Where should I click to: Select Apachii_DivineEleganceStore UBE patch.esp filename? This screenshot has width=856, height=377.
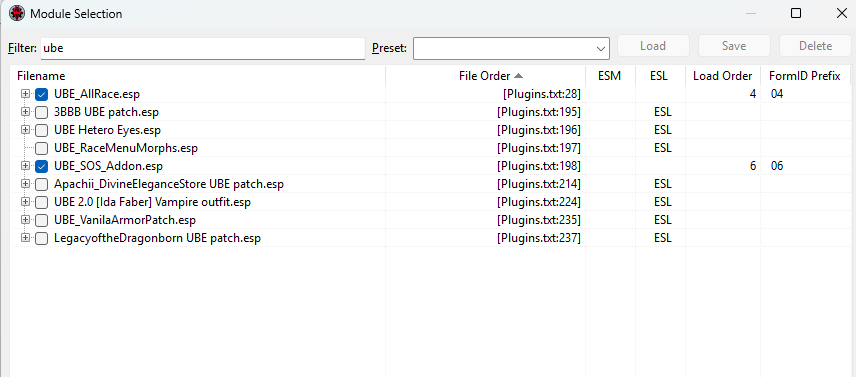(x=169, y=184)
